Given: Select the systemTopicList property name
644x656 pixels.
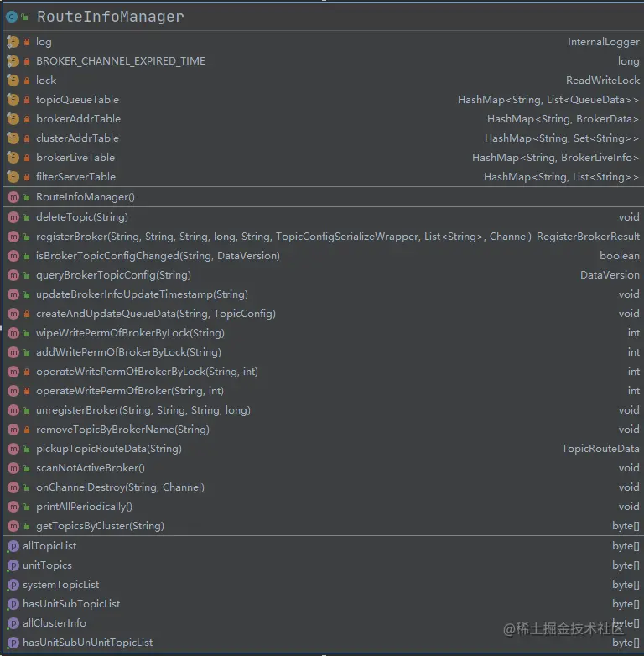Looking at the screenshot, I should click(x=60, y=585).
